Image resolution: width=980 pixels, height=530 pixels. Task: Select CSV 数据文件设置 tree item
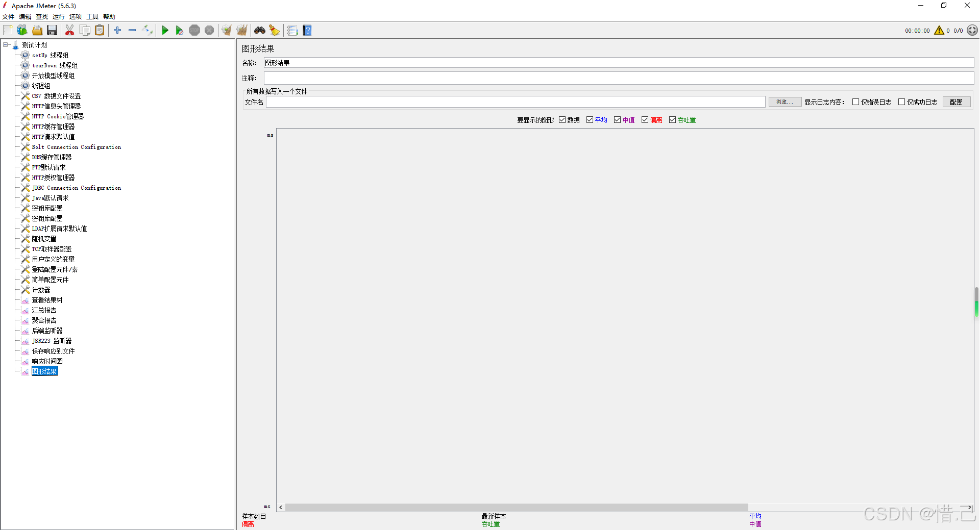56,96
